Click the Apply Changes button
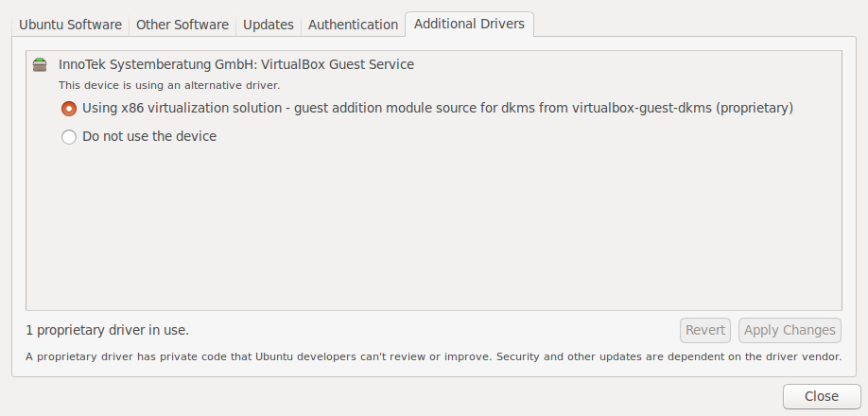The height and width of the screenshot is (416, 868). click(790, 330)
